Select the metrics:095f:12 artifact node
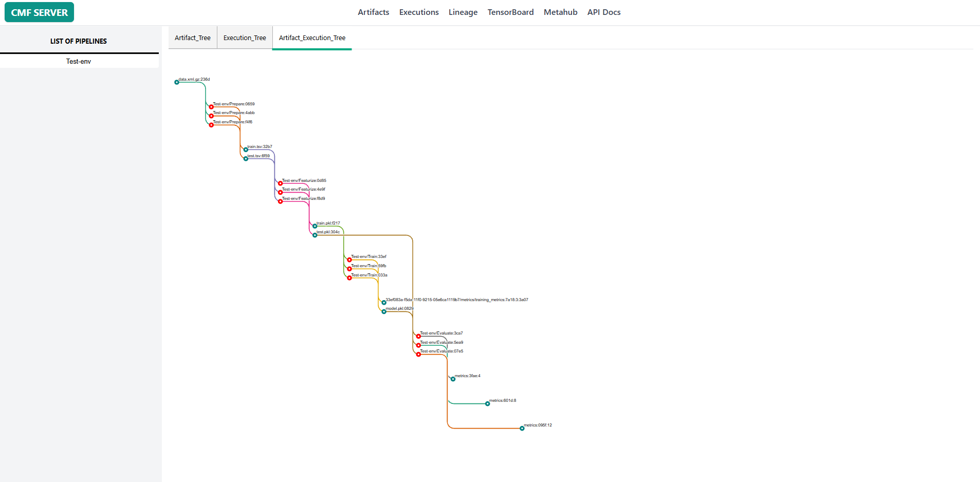This screenshot has width=980, height=482. click(x=521, y=428)
